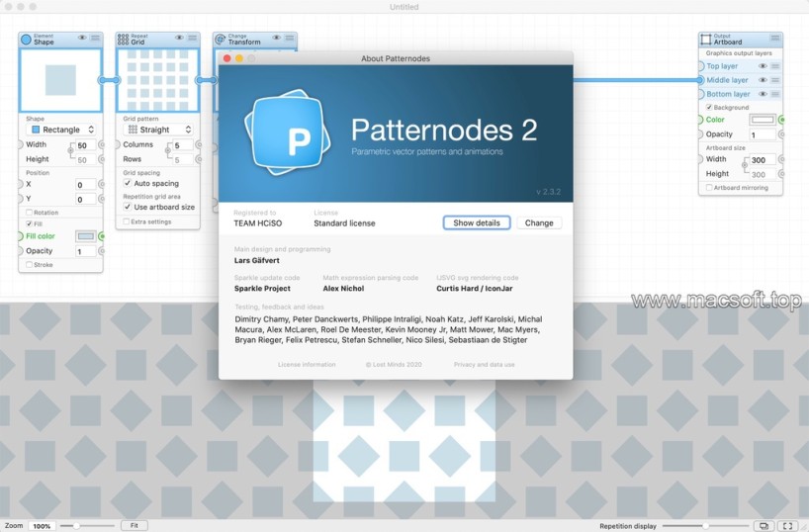Image resolution: width=809 pixels, height=532 pixels.
Task: Open the Middle layer's options menu icon
Action: pos(775,80)
